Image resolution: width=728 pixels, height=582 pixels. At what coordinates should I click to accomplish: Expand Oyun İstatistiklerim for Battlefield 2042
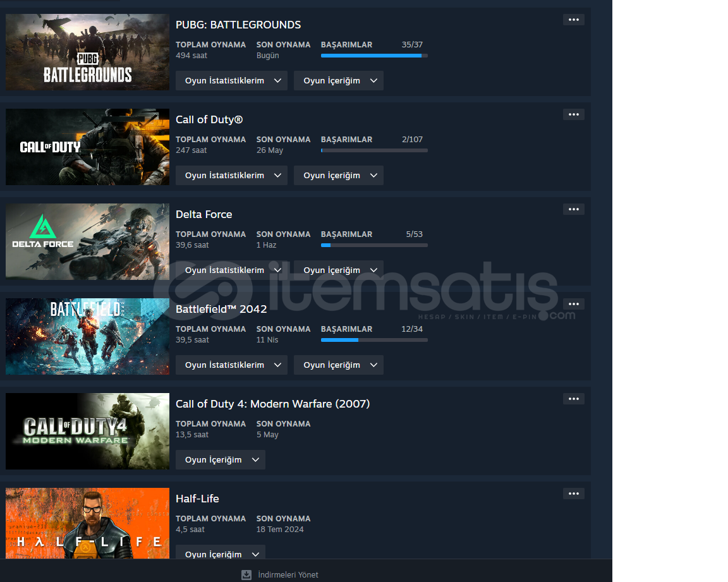click(x=231, y=365)
